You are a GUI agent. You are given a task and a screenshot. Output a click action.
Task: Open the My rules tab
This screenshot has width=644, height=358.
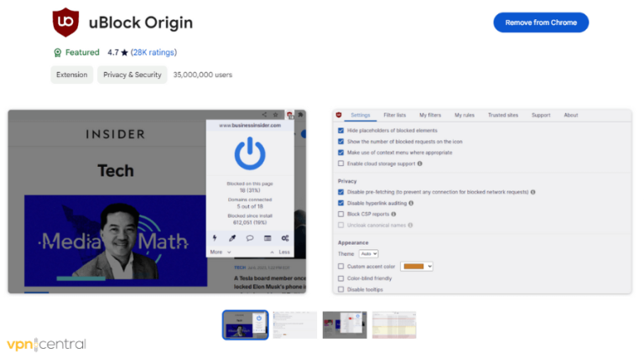465,116
